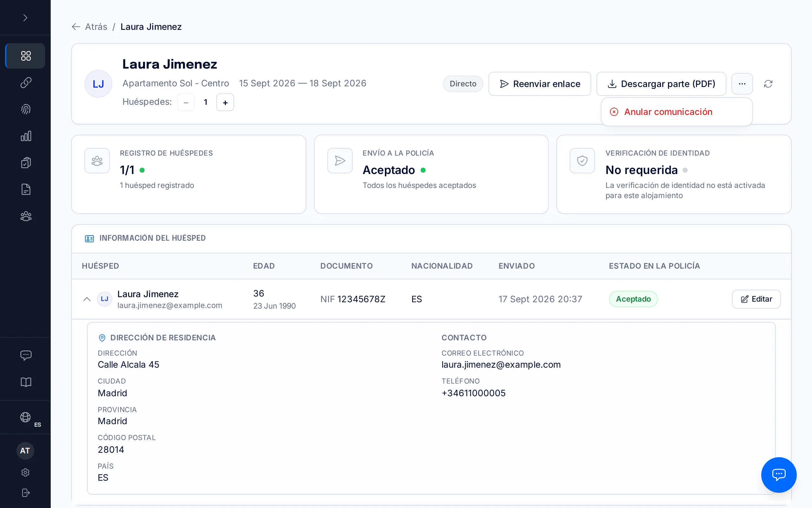Viewport: 812px width, 508px height.
Task: Click the Envío a la policía send icon
Action: coord(340,161)
